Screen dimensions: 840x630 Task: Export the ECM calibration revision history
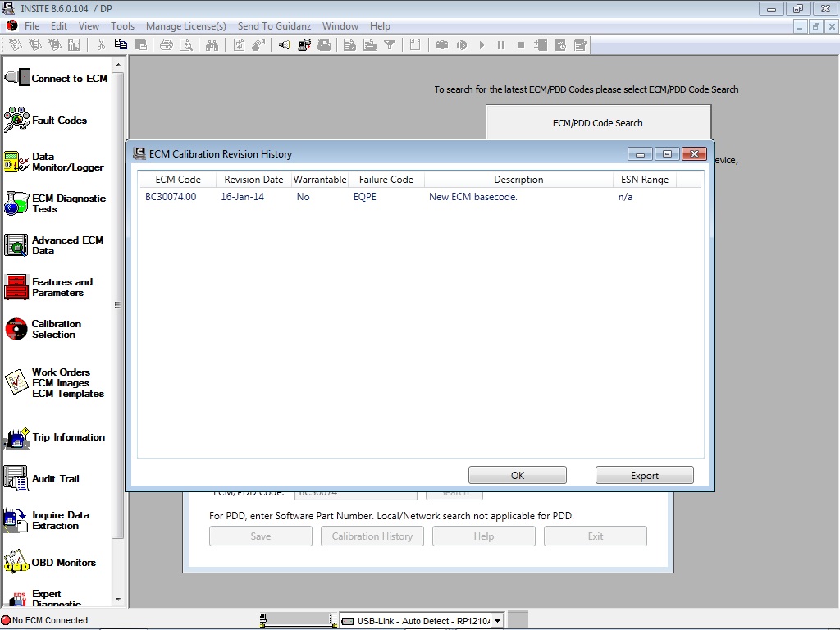click(x=645, y=474)
